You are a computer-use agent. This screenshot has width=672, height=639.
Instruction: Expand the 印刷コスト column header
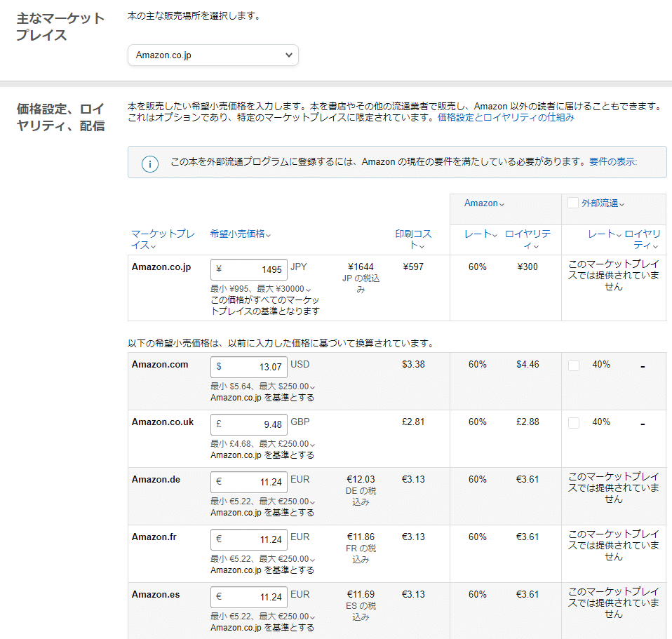[x=413, y=239]
